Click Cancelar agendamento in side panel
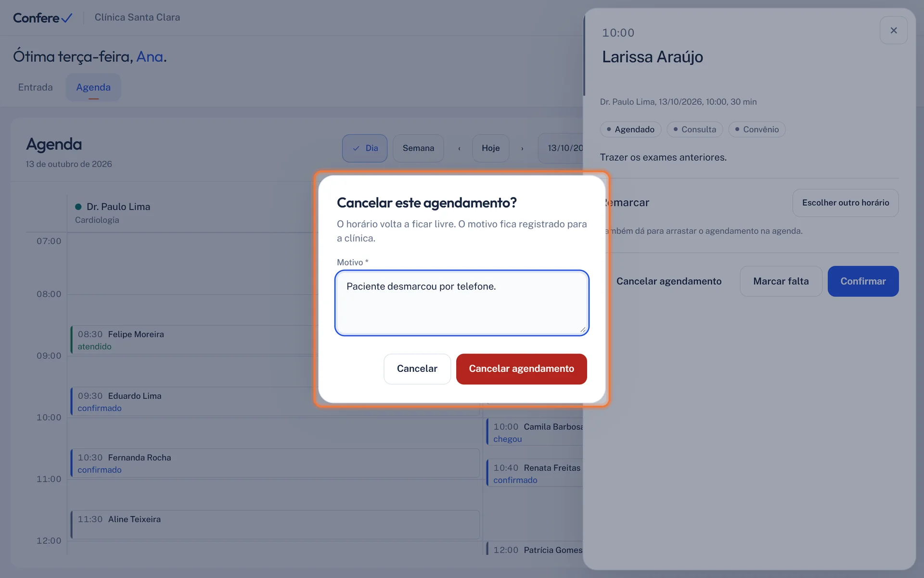Image resolution: width=924 pixels, height=578 pixels. tap(668, 281)
